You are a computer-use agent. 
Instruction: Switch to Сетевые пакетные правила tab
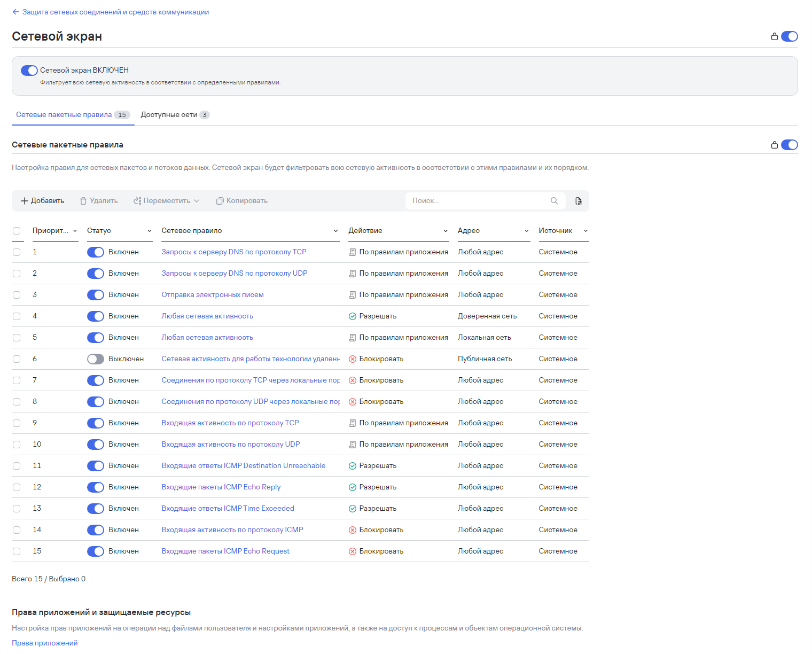73,115
